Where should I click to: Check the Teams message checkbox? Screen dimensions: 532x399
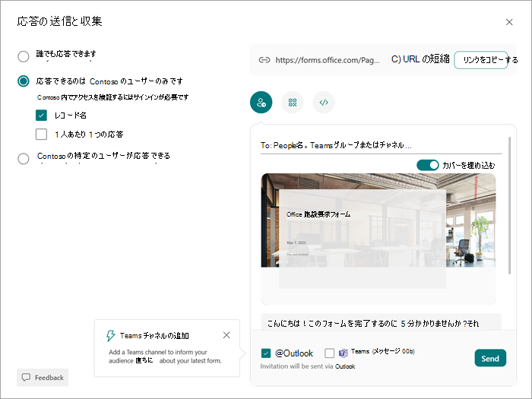pos(329,353)
